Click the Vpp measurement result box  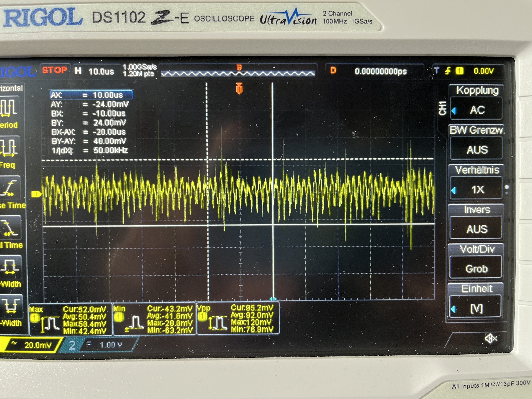click(x=238, y=318)
